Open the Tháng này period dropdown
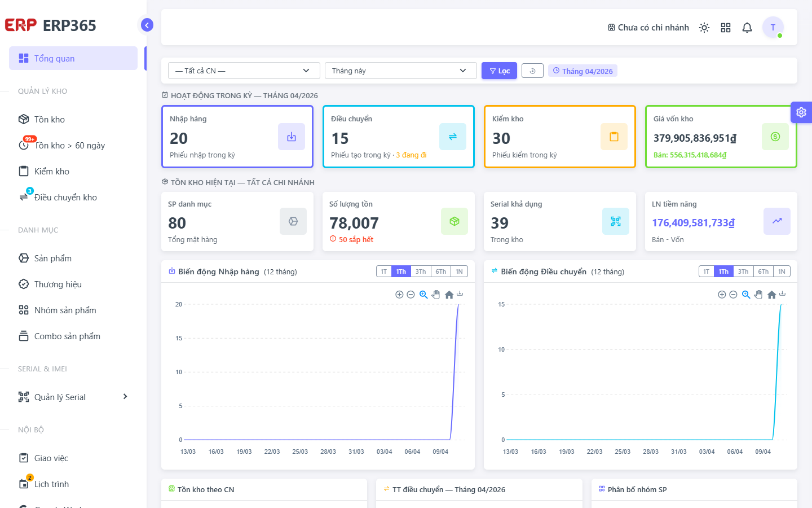The height and width of the screenshot is (508, 812). click(x=401, y=71)
